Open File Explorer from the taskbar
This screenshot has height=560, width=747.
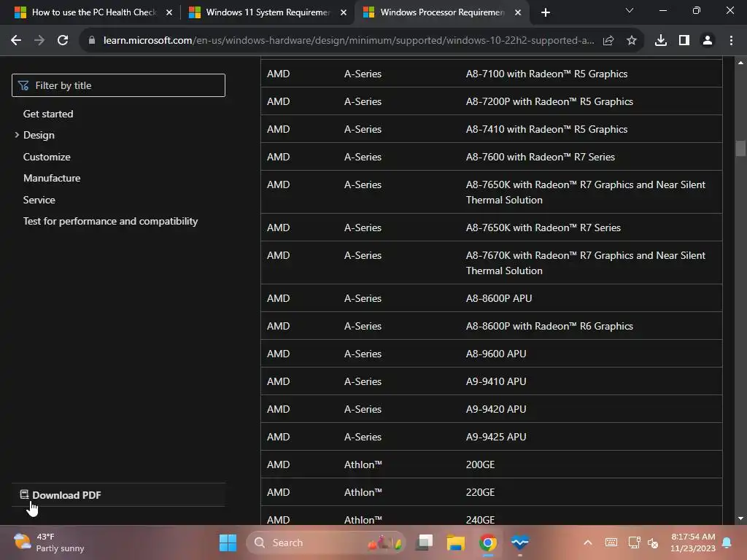455,542
